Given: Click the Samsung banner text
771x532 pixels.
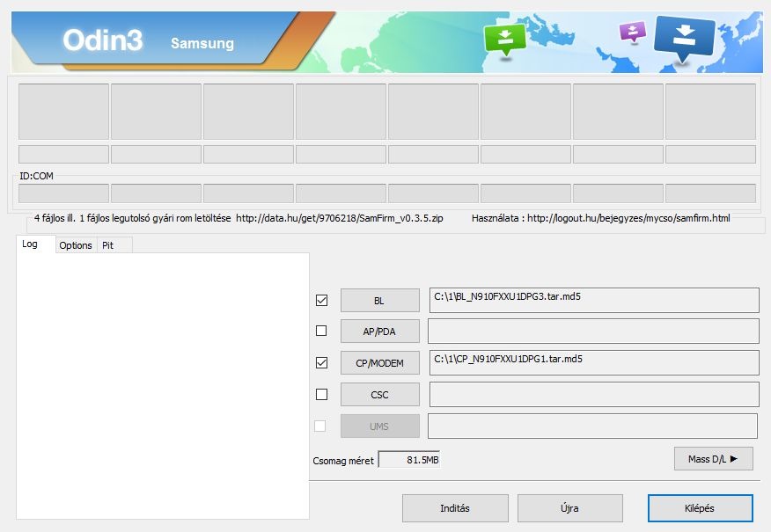Looking at the screenshot, I should [x=202, y=43].
